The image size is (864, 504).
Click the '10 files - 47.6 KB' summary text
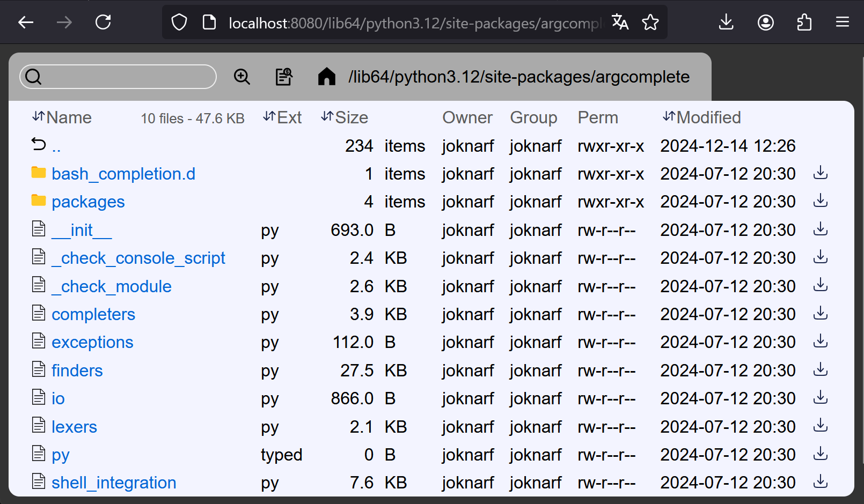click(x=193, y=118)
